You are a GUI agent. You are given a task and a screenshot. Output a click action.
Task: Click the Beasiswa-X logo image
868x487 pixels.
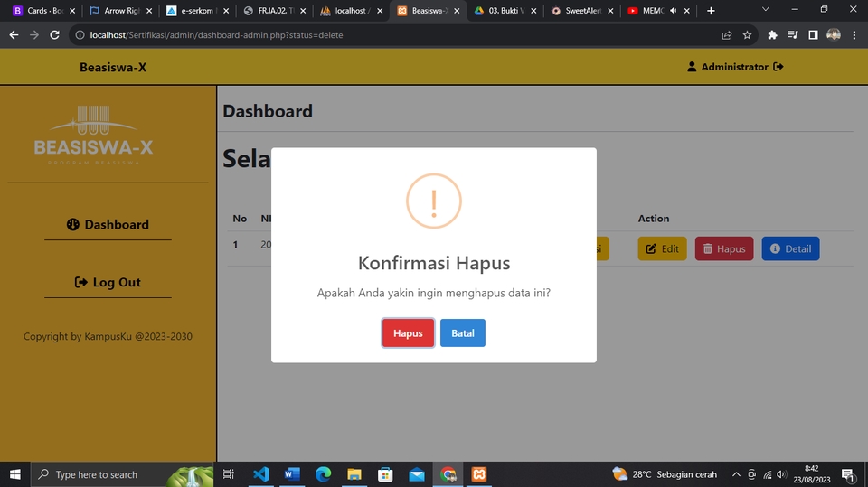pyautogui.click(x=93, y=135)
